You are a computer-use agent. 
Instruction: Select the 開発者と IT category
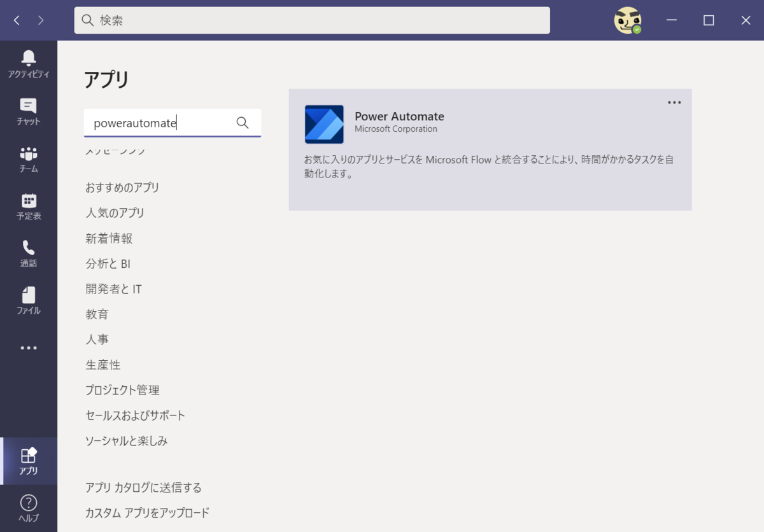(113, 289)
